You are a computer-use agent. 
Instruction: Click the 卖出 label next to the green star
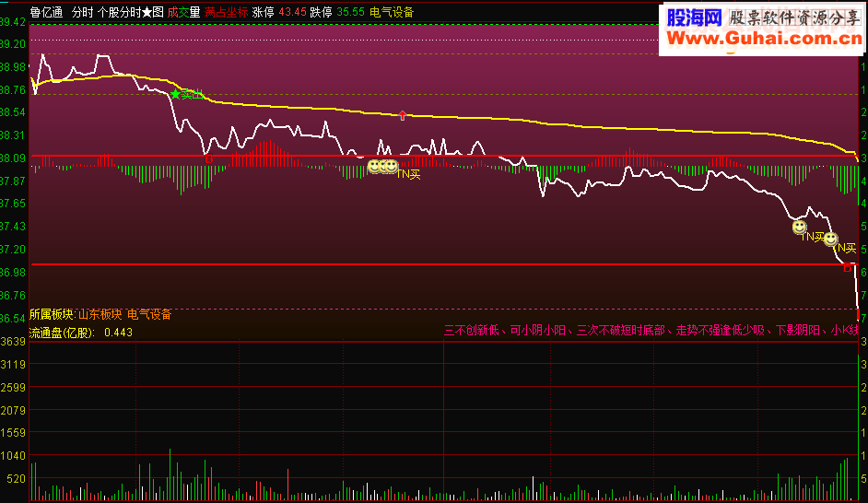192,95
